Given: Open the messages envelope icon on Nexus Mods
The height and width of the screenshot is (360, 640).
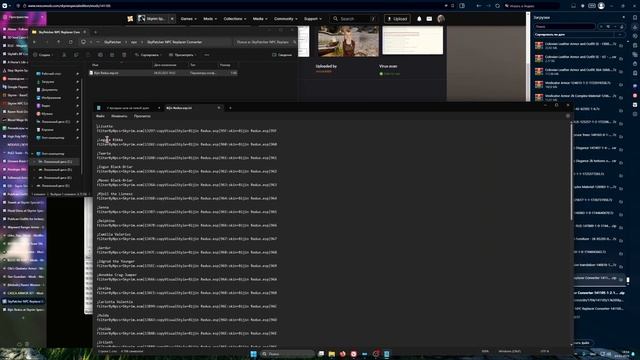Looking at the screenshot, I should pyautogui.click(x=429, y=19).
